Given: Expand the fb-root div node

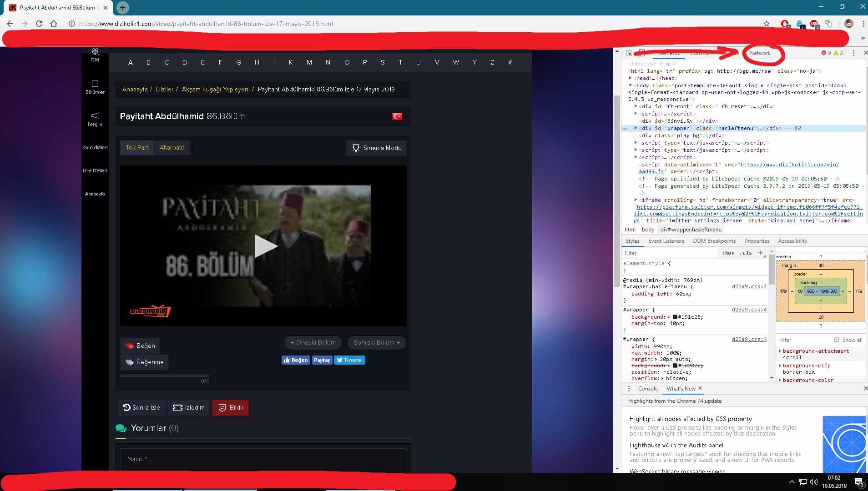Looking at the screenshot, I should pos(636,106).
